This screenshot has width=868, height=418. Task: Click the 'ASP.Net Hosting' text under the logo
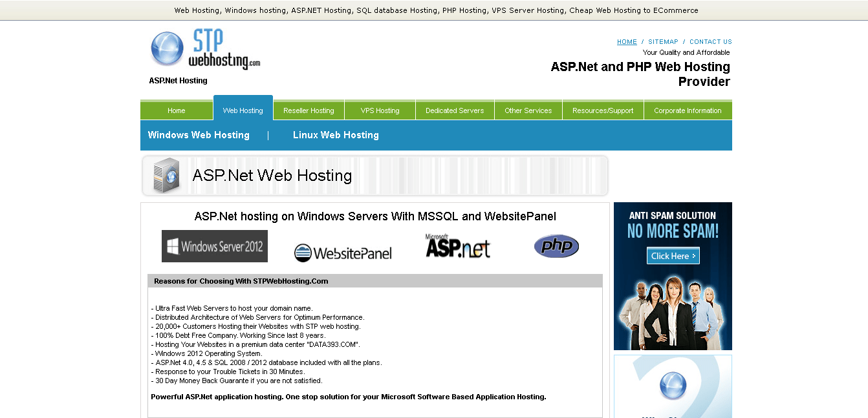[178, 81]
